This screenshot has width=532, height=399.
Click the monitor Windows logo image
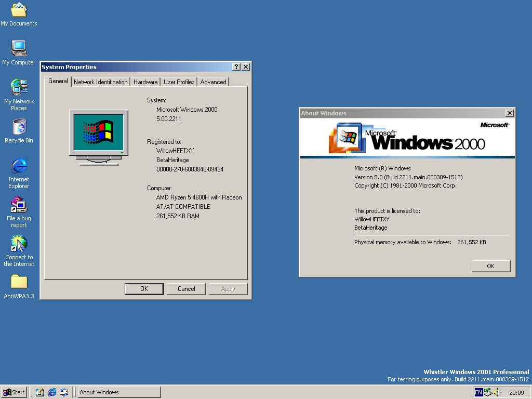coord(99,138)
